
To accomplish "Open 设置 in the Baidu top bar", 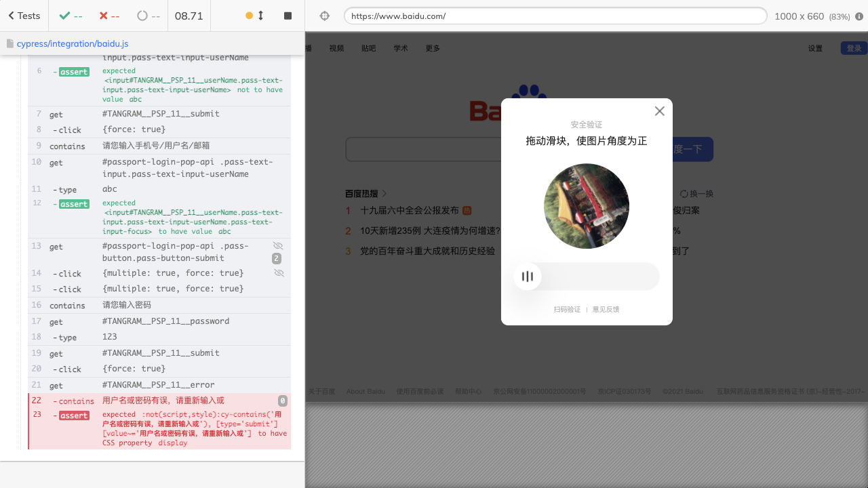I will tap(815, 48).
